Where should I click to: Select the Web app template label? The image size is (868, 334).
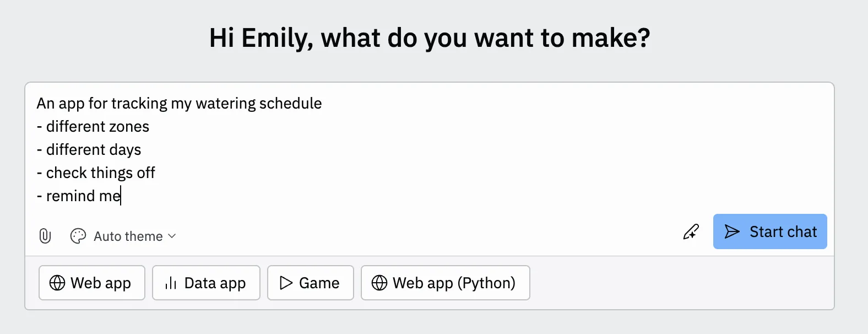click(101, 283)
